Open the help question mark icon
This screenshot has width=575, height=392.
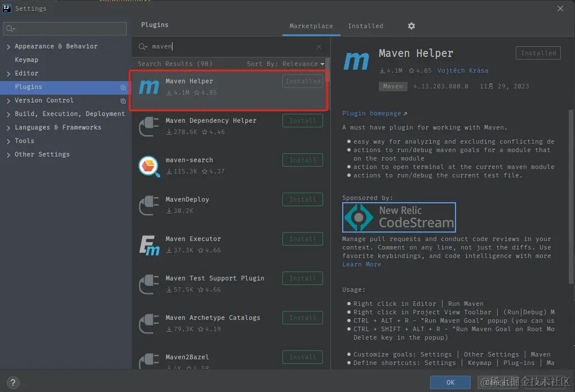pyautogui.click(x=13, y=382)
